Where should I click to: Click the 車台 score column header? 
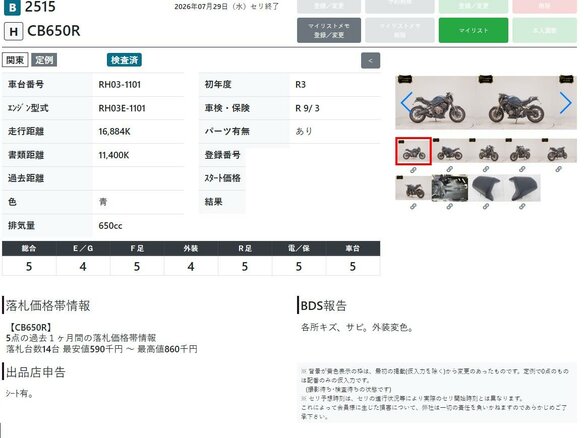click(x=353, y=248)
